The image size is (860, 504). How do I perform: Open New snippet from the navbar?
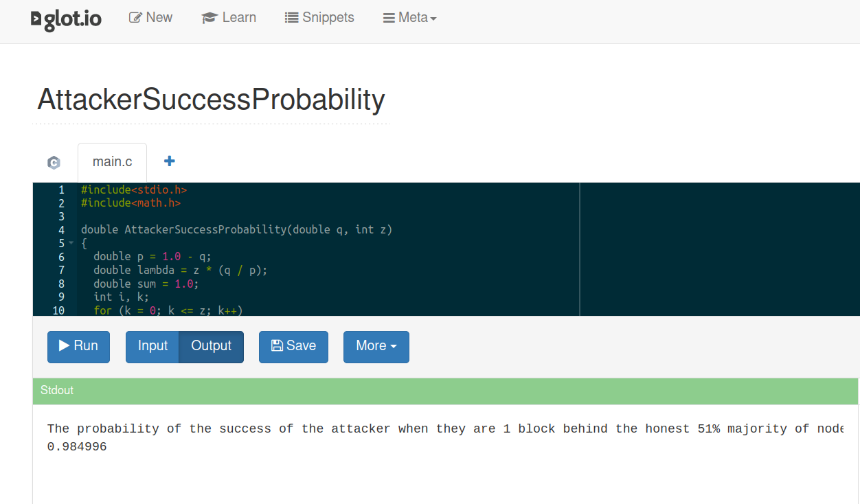tap(150, 18)
